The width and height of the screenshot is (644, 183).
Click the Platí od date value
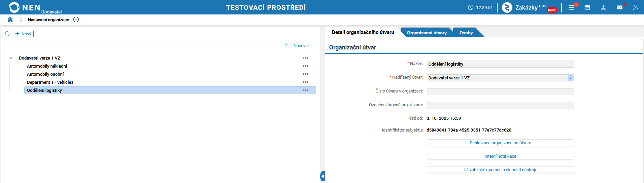[x=444, y=118]
